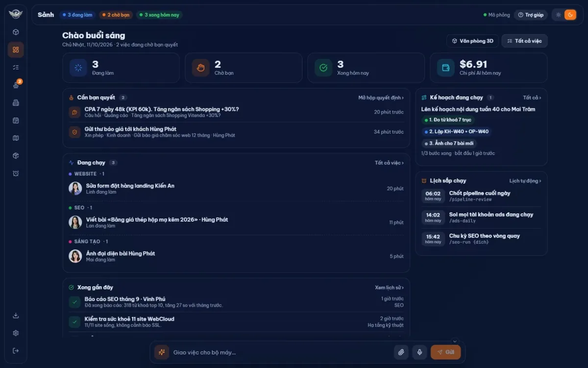Open 'Tất cả' link in Kế hoạch đang chạy
Image resolution: width=588 pixels, height=368 pixels.
click(532, 98)
